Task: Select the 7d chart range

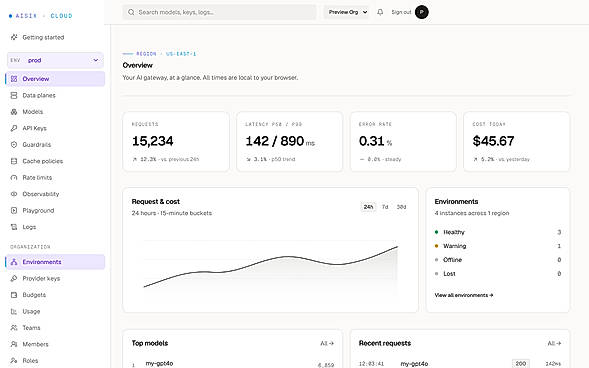Action: coord(385,207)
